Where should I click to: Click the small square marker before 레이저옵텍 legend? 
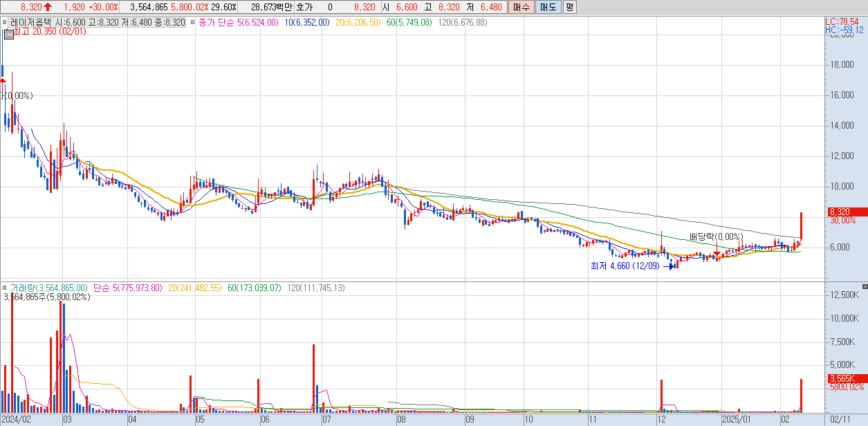pyautogui.click(x=6, y=23)
